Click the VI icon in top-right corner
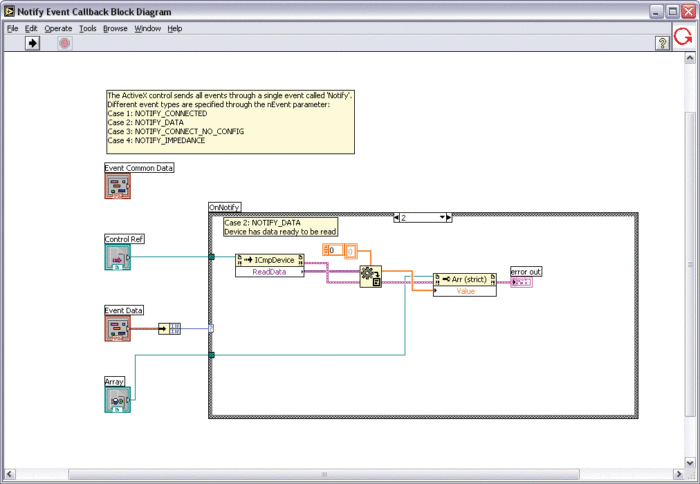 point(683,37)
